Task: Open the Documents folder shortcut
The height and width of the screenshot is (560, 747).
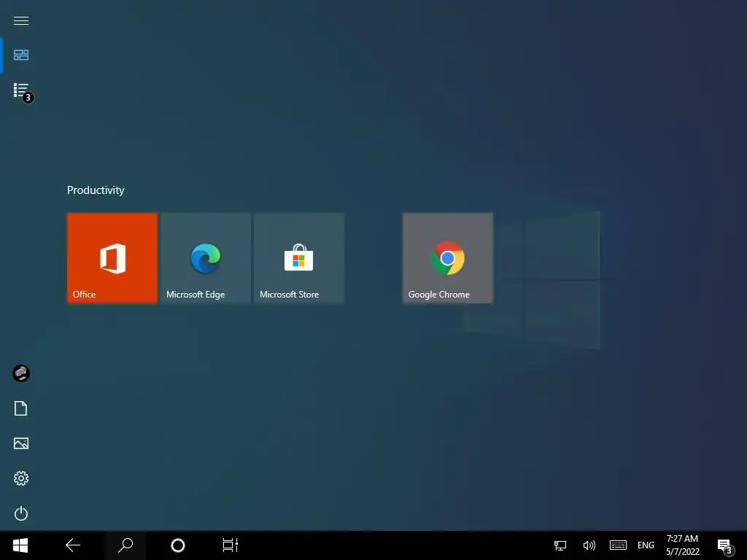Action: tap(21, 408)
